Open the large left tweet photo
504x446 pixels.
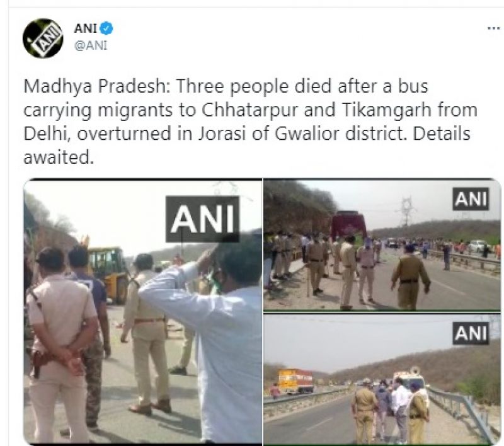click(x=143, y=311)
